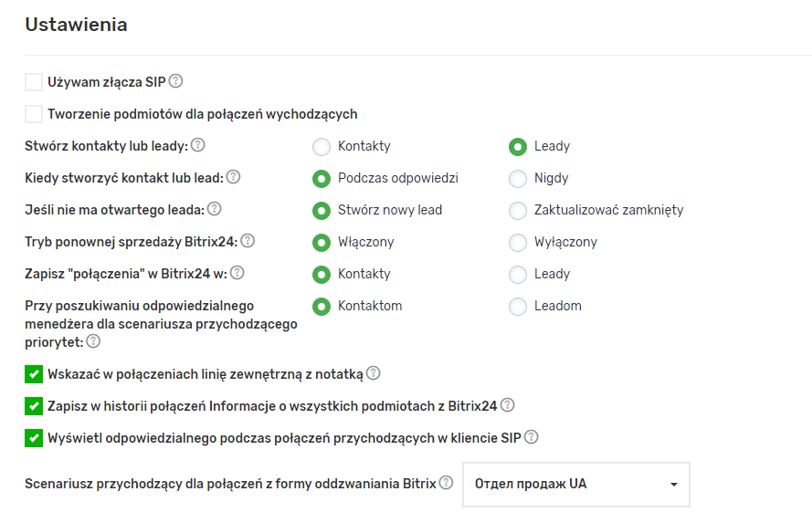Click help icon after the word priorytet
812x523 pixels.
pyautogui.click(x=93, y=341)
